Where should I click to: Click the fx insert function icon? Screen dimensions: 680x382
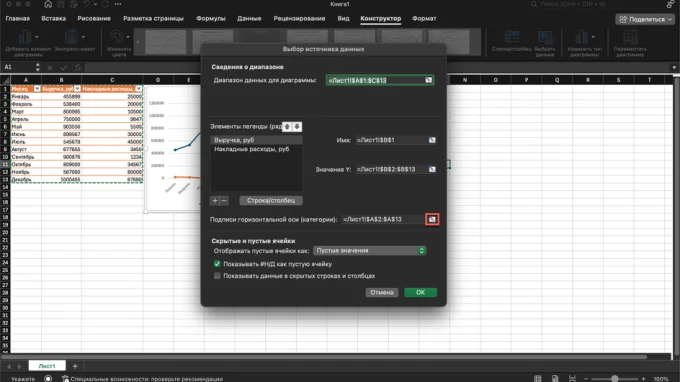click(x=78, y=68)
